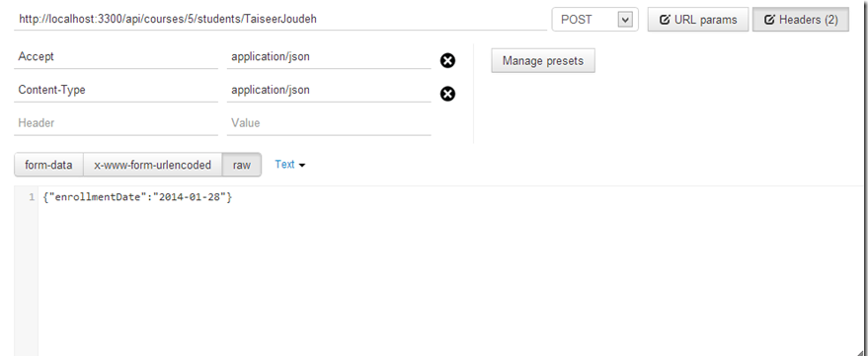Edit the Accept application/json value field
868x356 pixels.
[x=329, y=57]
